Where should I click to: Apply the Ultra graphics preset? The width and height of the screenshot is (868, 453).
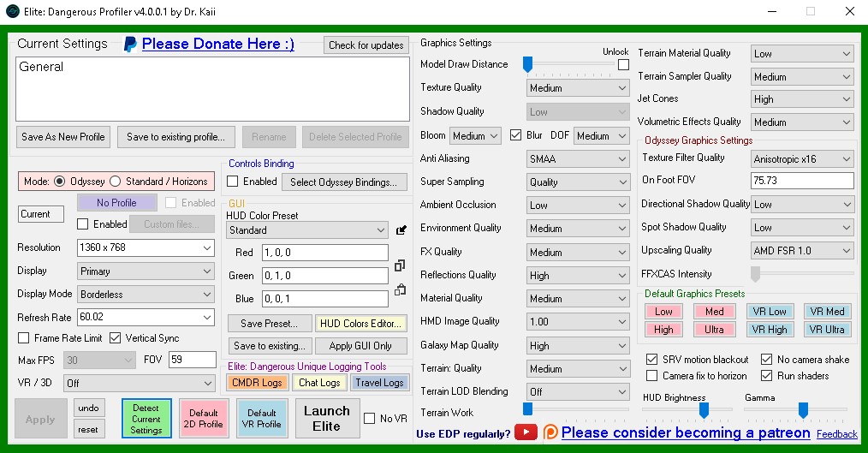[x=714, y=330]
